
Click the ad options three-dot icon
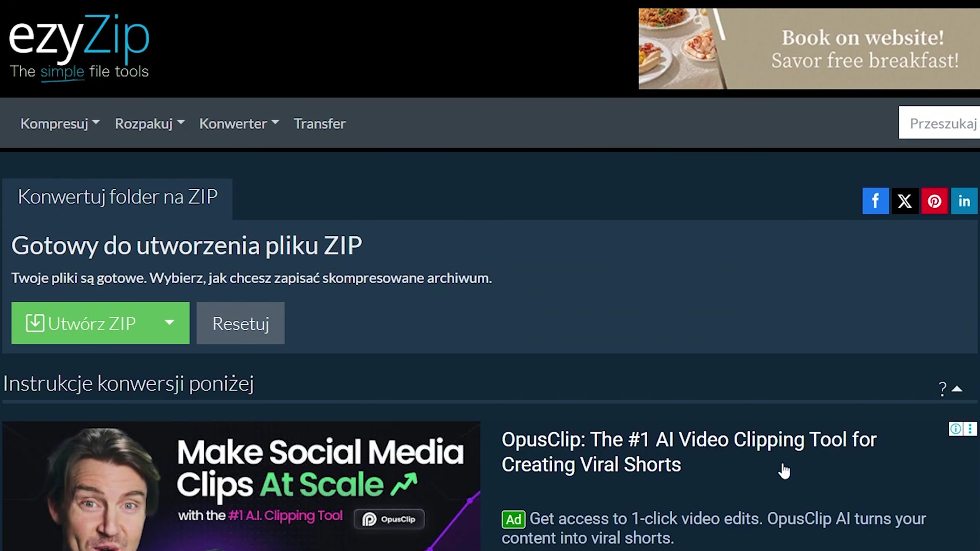tap(969, 429)
